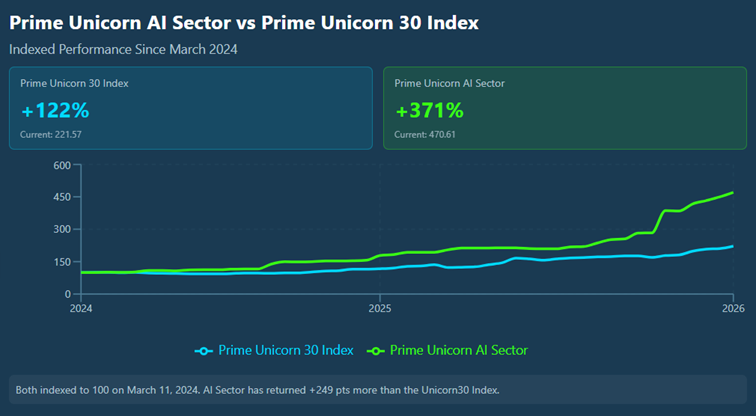Screen dimensions: 756x416
Task: Click the +122% return value
Action: coord(55,110)
